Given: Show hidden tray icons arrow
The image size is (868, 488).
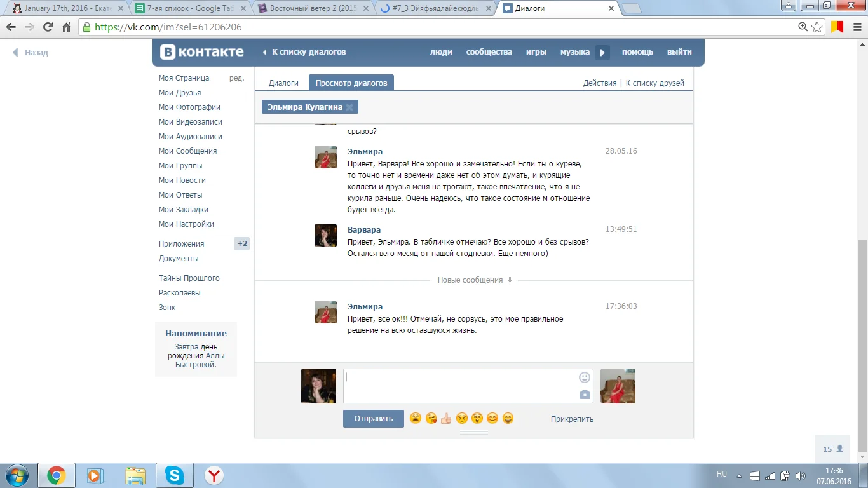Looking at the screenshot, I should pos(740,475).
